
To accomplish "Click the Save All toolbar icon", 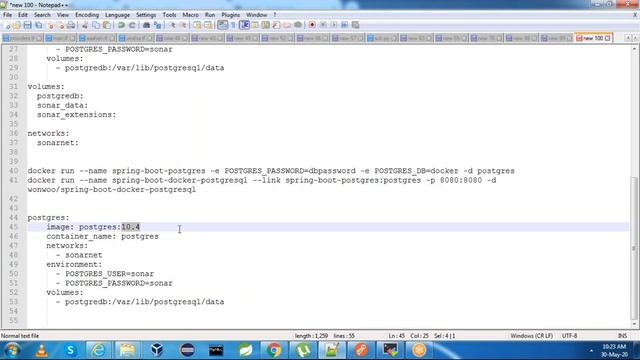I will [x=38, y=25].
